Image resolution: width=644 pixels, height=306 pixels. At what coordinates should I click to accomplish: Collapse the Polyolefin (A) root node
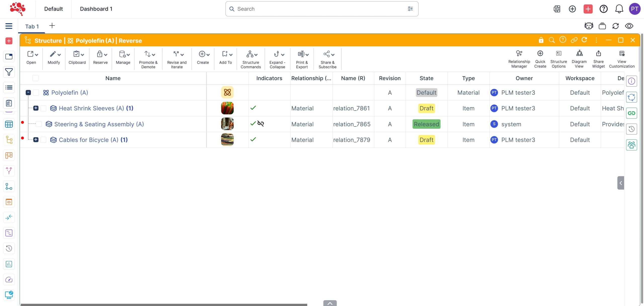28,93
